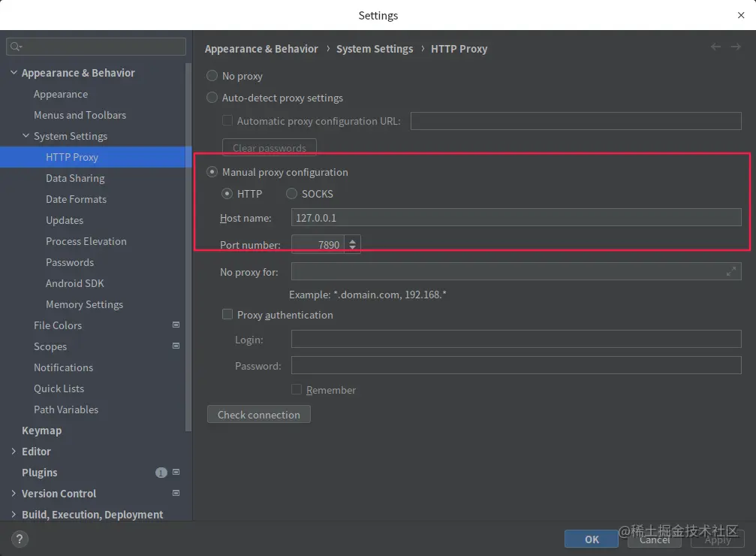Screen dimensions: 756x556
Task: Toggle Automatic proxy configuration URL checkbox
Action: 227,120
